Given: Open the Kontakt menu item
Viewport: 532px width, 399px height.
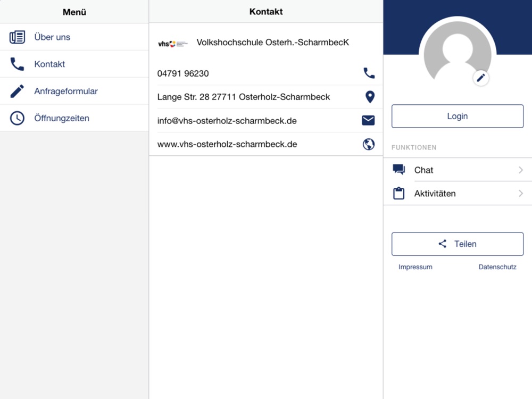Looking at the screenshot, I should point(49,64).
